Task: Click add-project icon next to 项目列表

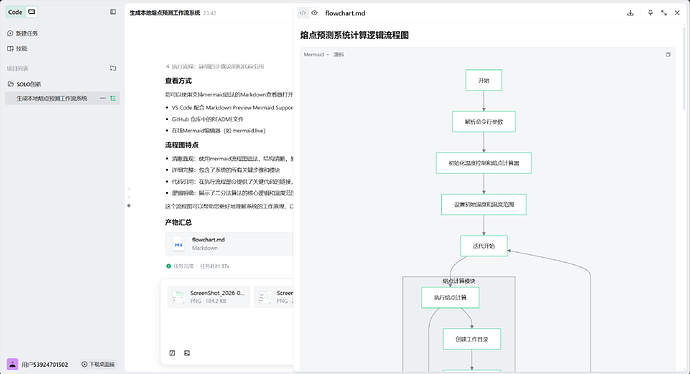Action: tap(113, 68)
